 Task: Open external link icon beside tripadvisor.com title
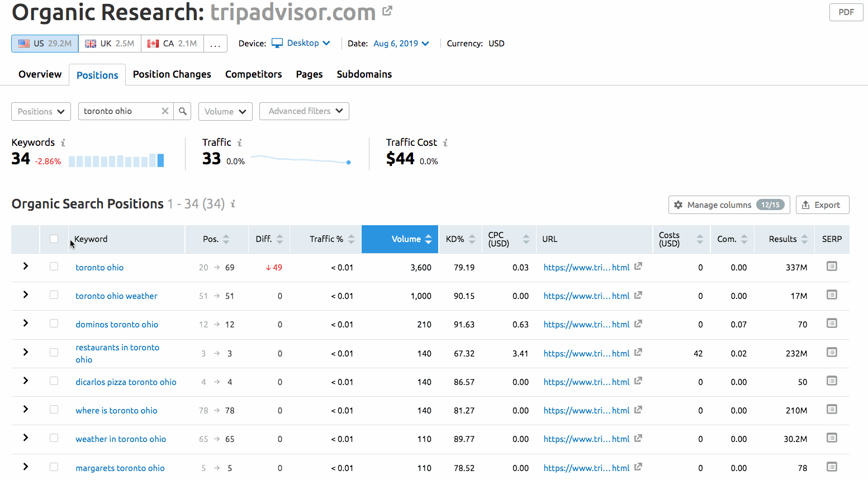(387, 11)
